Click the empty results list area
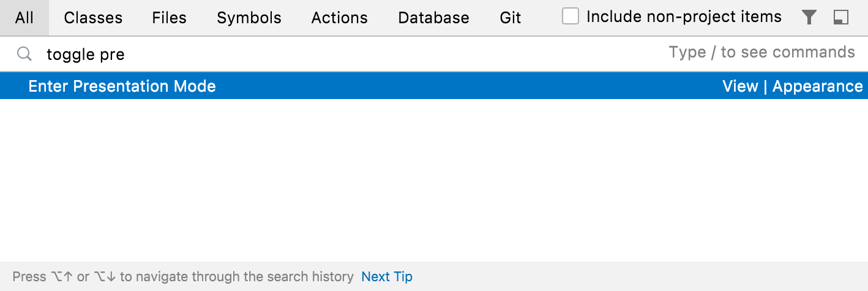This screenshot has height=291, width=868. click(434, 180)
